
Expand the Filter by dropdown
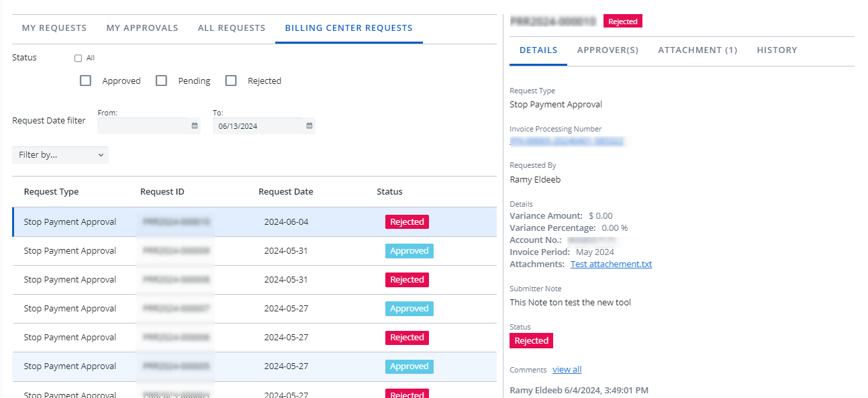pos(60,155)
